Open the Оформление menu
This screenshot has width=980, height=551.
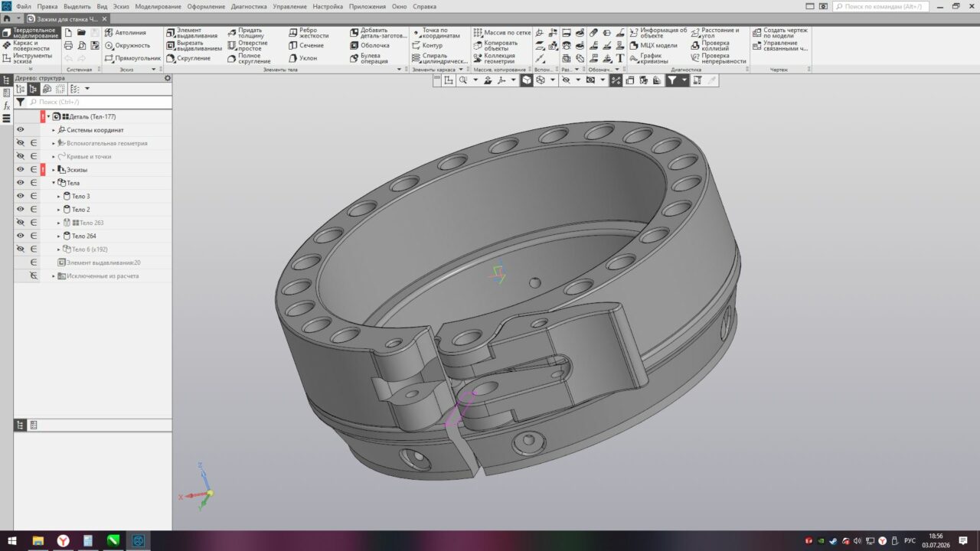click(x=206, y=6)
